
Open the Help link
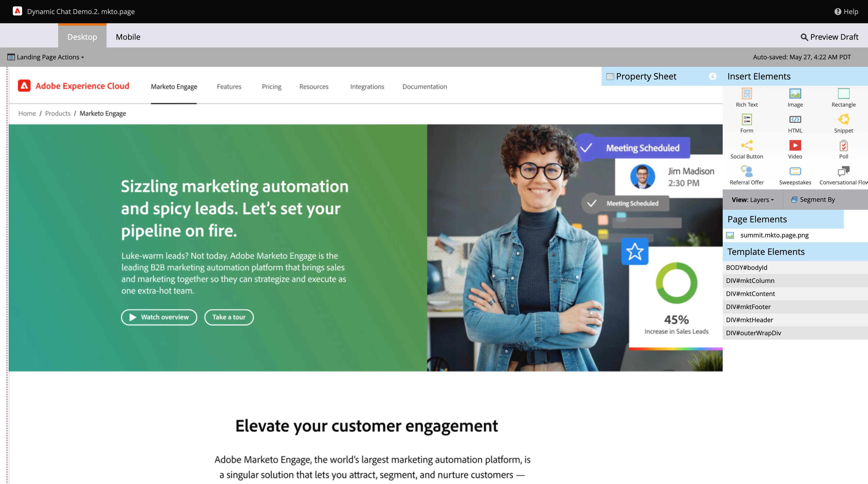(846, 11)
